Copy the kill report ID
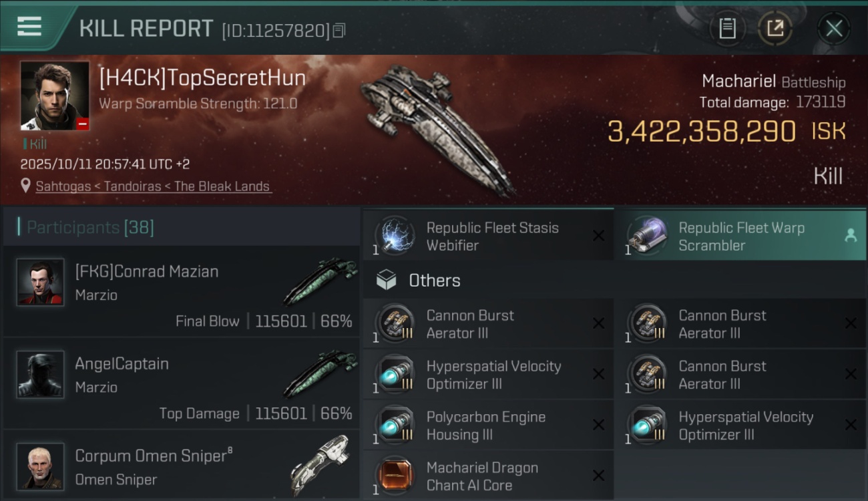 (339, 31)
